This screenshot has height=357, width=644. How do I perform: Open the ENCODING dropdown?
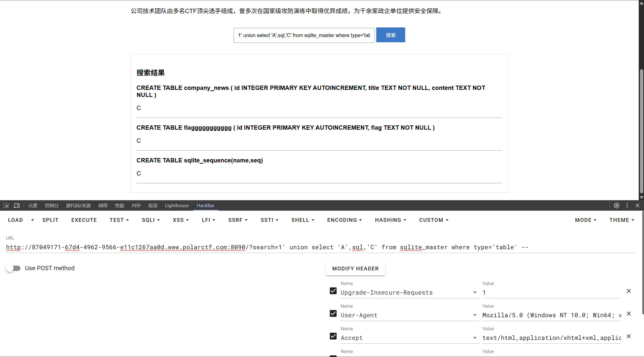click(344, 220)
